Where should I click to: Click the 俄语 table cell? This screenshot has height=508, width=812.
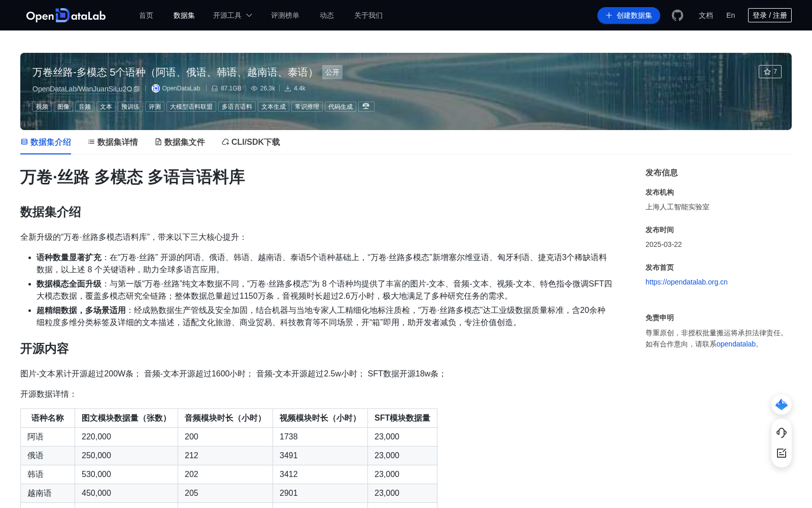[x=48, y=456]
